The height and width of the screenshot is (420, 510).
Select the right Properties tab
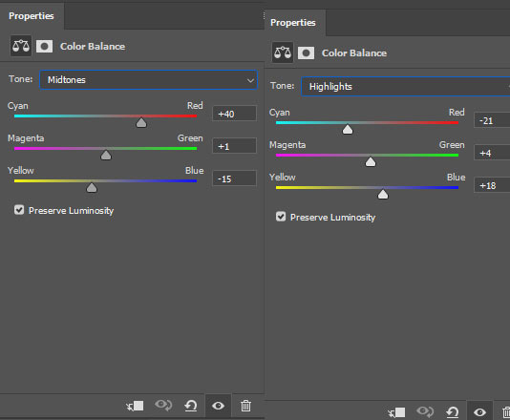pyautogui.click(x=293, y=22)
